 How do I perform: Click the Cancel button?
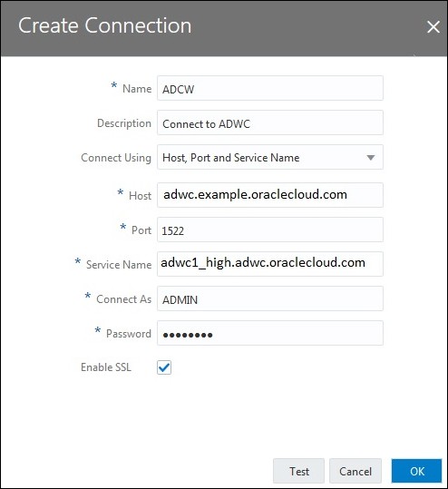tap(355, 471)
